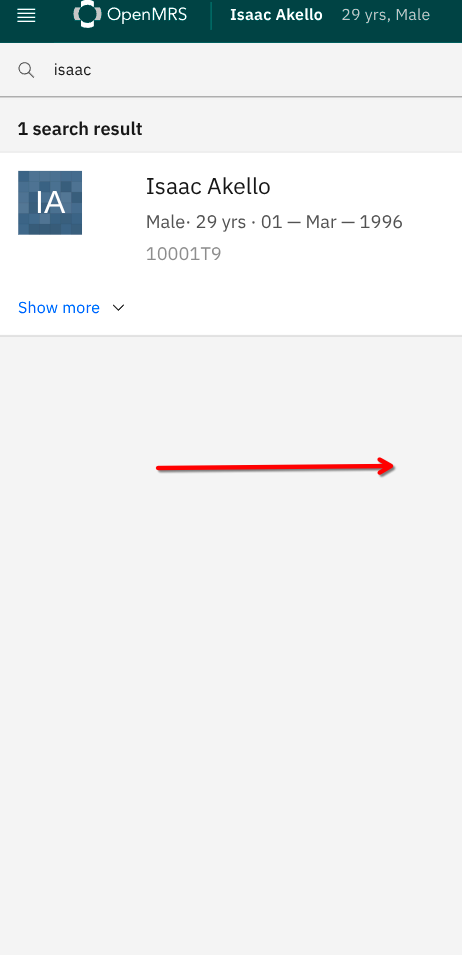
Task: Click the OpenMRS logo symbol
Action: point(87,14)
